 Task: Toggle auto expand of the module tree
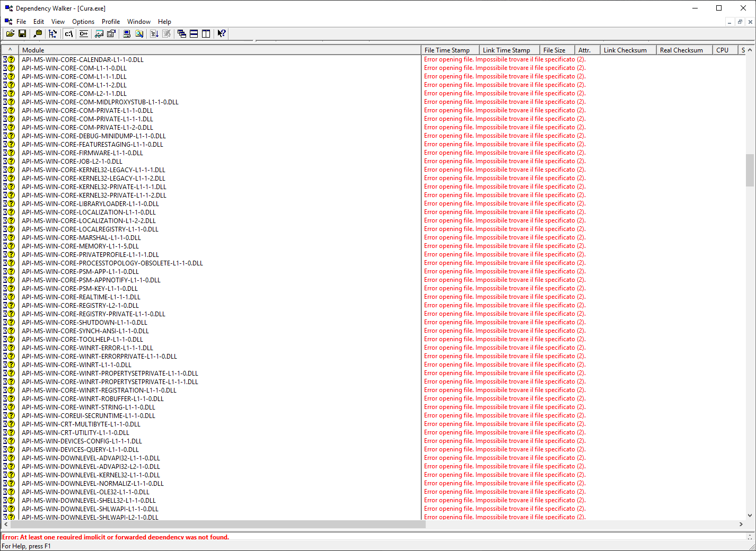[52, 33]
